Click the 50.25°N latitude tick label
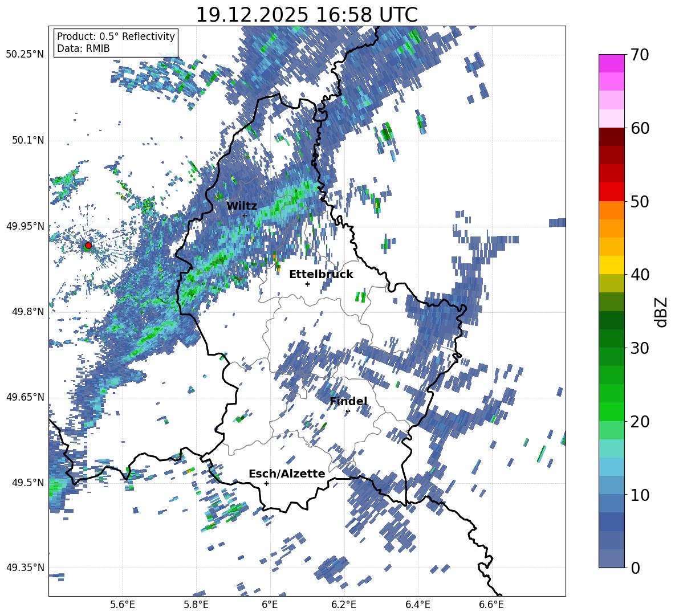 click(x=25, y=55)
